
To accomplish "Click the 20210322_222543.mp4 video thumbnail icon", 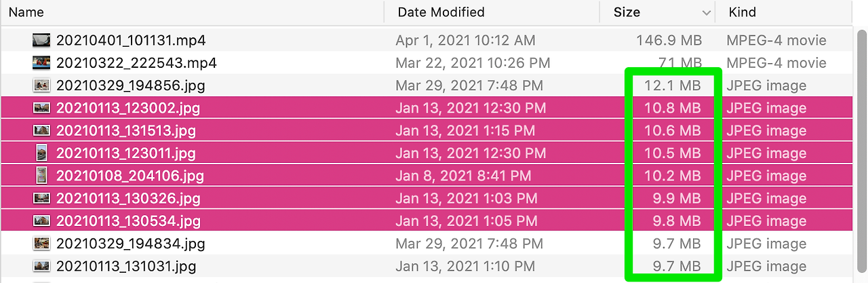I will pyautogui.click(x=41, y=63).
